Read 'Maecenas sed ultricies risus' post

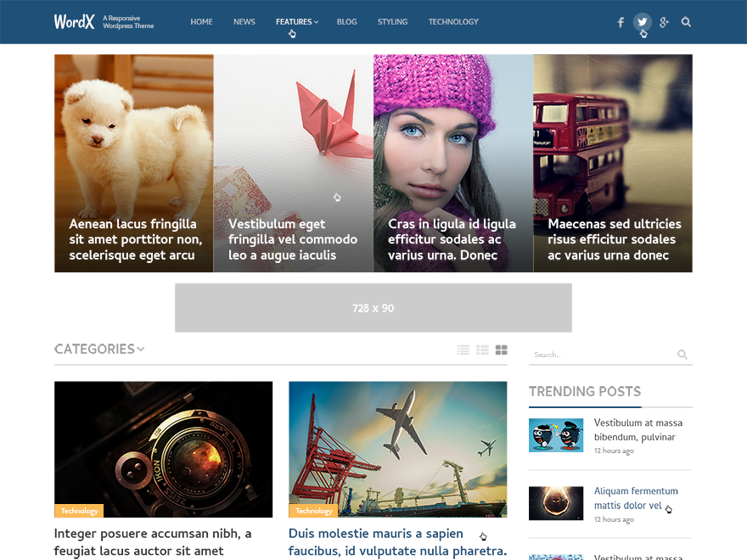615,239
